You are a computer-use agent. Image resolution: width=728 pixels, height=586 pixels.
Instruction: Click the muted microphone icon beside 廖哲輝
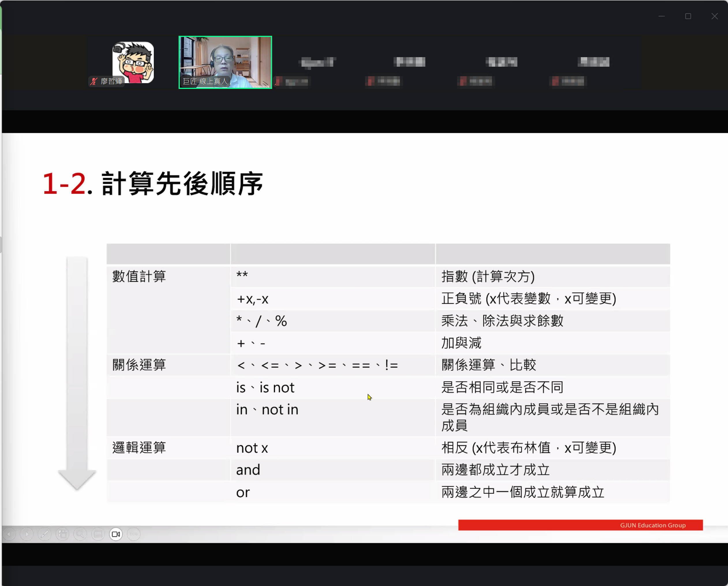(93, 81)
